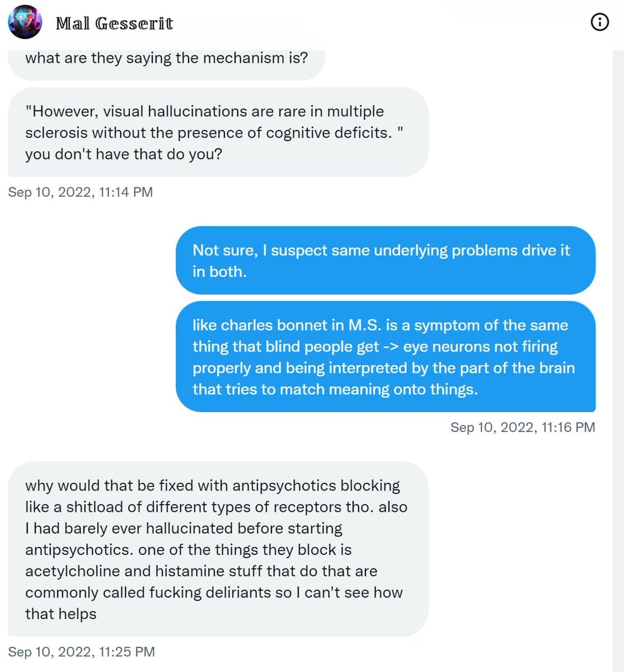Click the "However, visual hallucinations are rare" message
624x672 pixels.
[x=218, y=132]
